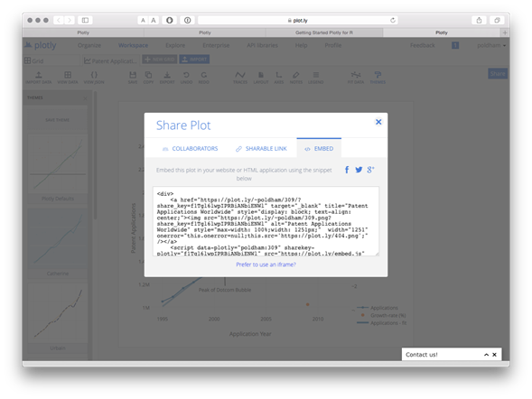Share plot on Google Plus icon

point(370,170)
